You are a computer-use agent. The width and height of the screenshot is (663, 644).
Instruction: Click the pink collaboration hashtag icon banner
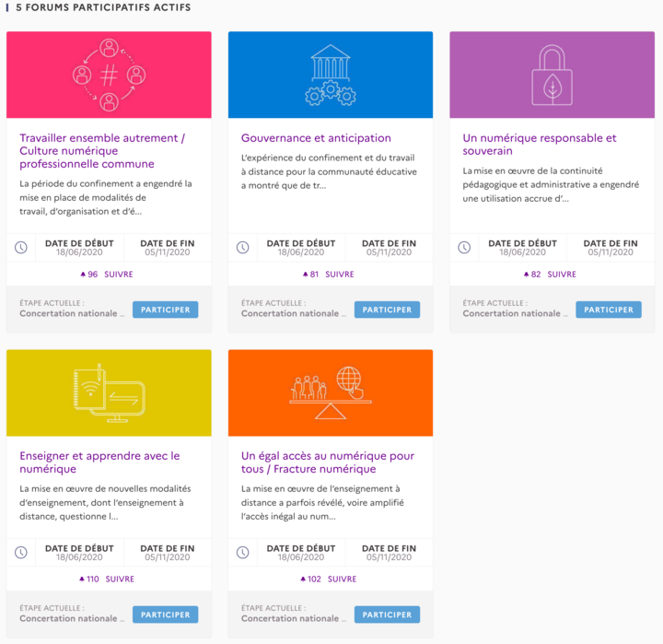tap(109, 75)
